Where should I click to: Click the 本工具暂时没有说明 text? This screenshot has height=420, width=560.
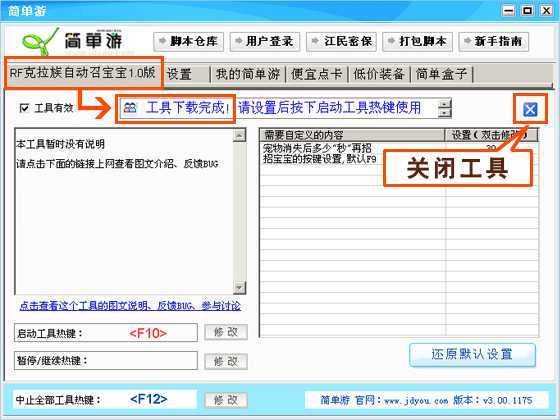click(x=60, y=144)
